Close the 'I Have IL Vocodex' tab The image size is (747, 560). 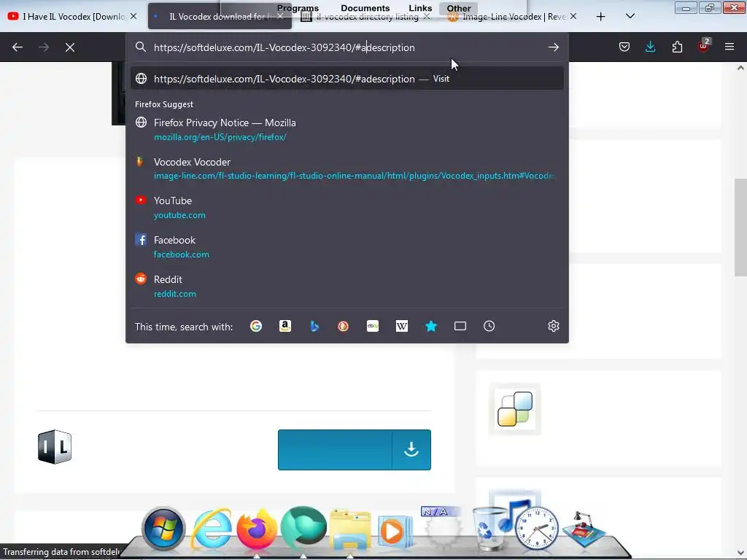tap(134, 17)
